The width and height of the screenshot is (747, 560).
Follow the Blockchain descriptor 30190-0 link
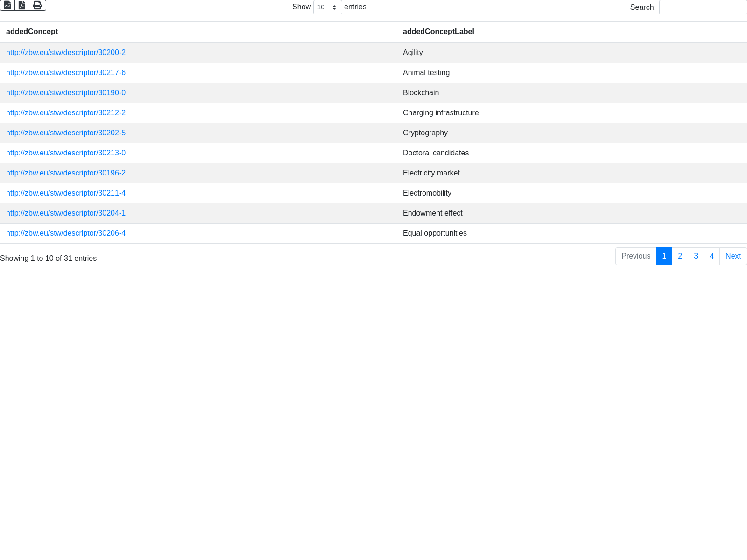click(66, 93)
